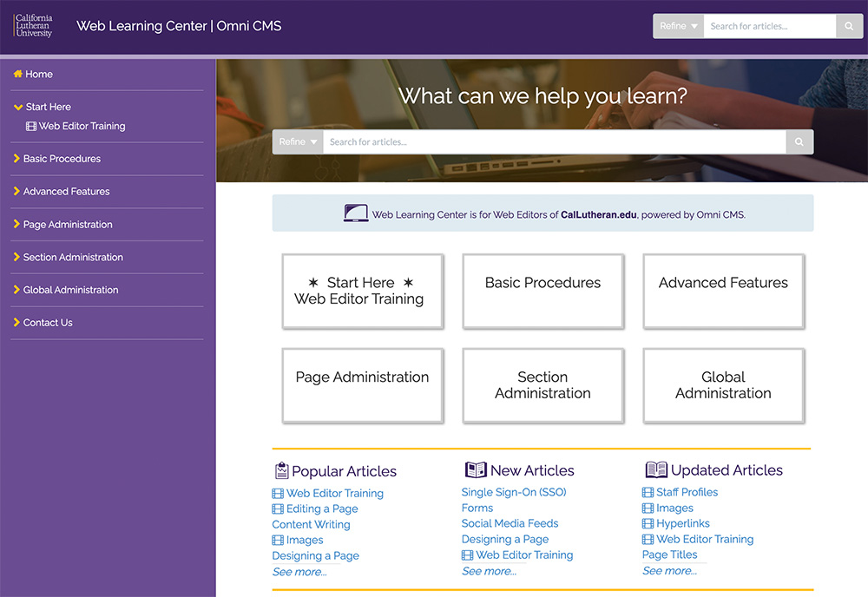Expand Section Administration in the sidebar
The image size is (868, 597).
(16, 257)
